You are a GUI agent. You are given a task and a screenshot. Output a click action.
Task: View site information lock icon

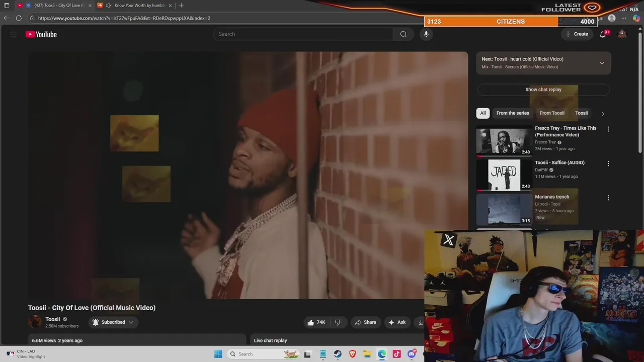point(32,18)
